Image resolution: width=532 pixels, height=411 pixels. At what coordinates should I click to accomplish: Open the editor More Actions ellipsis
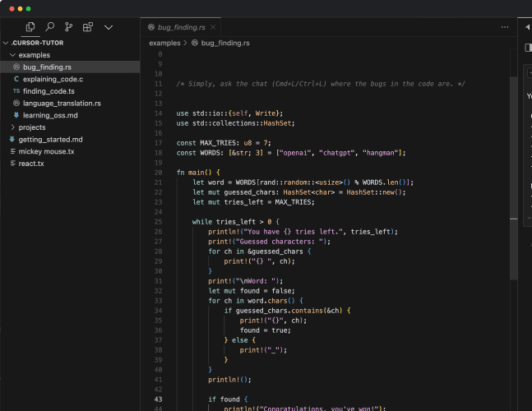coord(505,27)
